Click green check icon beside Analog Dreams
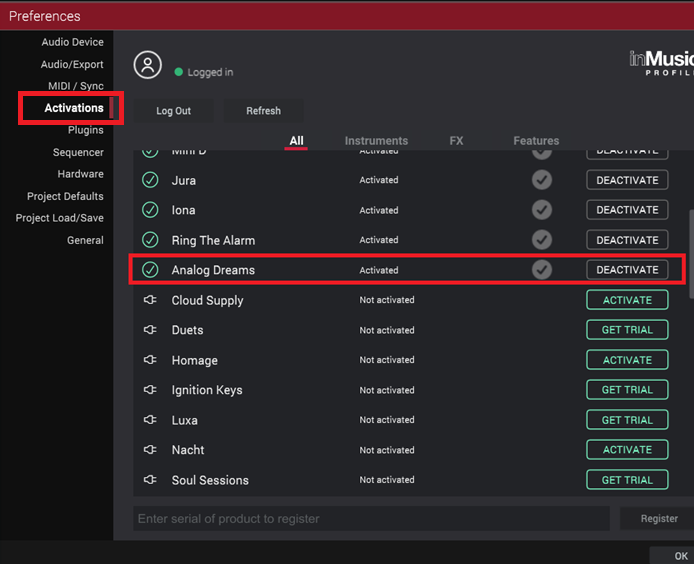Viewport: 694px width, 564px height. 150,270
